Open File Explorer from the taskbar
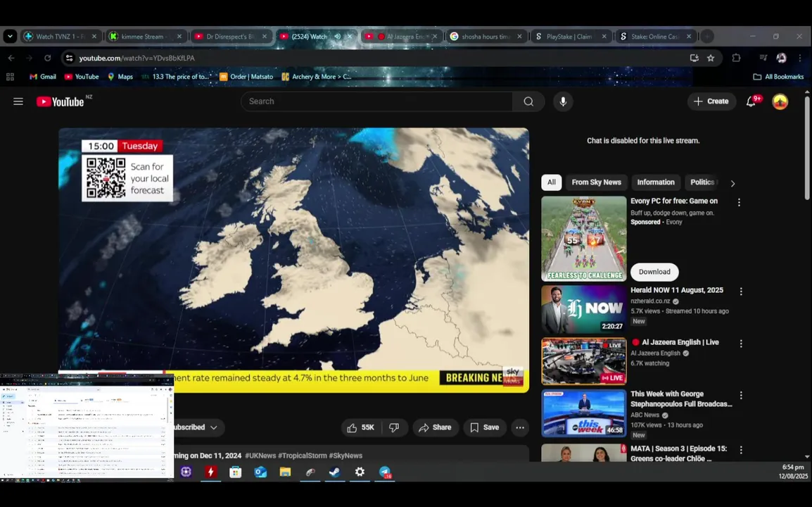The image size is (812, 507). [286, 472]
